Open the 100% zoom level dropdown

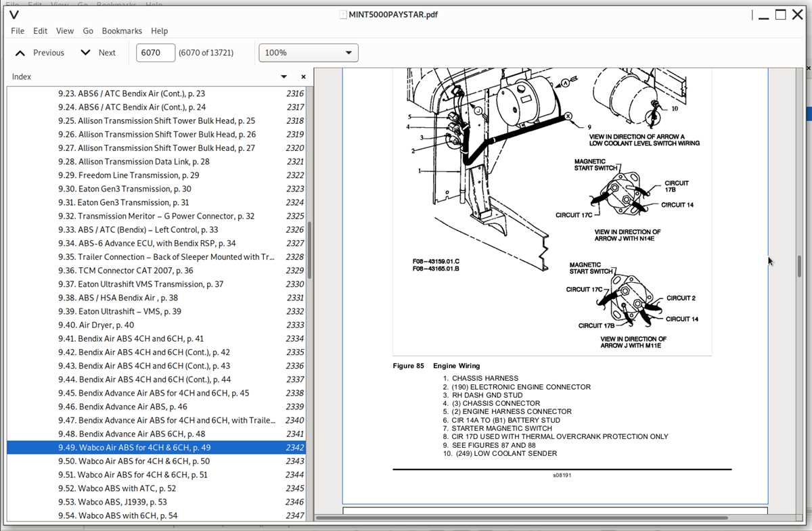[309, 53]
